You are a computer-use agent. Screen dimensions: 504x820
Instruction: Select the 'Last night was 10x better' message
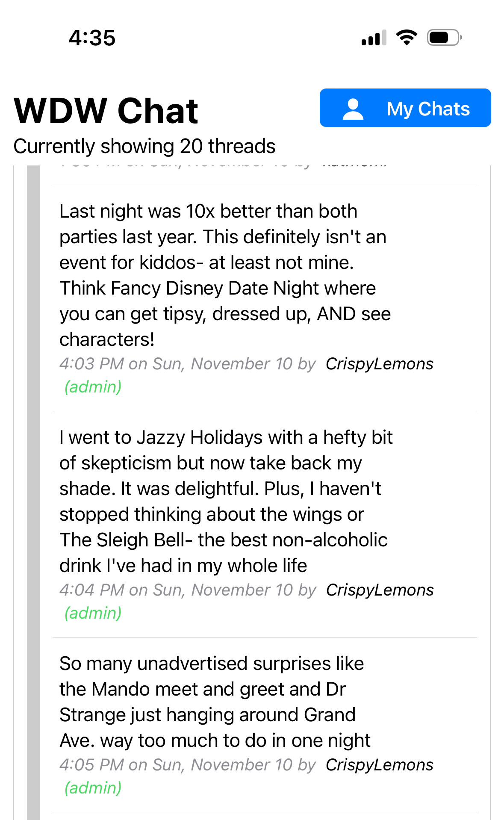click(224, 275)
